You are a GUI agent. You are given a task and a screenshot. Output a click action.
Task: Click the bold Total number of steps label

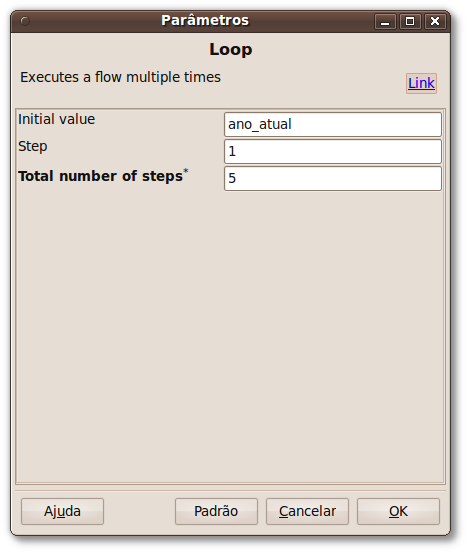101,176
